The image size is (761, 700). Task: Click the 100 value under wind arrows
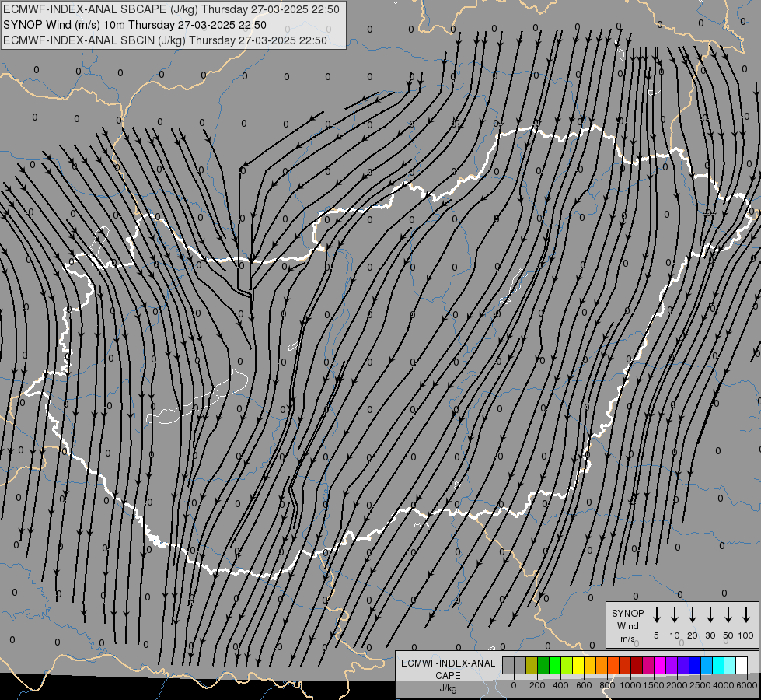(x=746, y=635)
